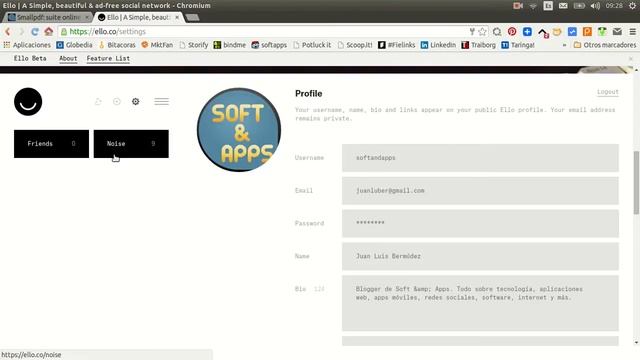This screenshot has height=360, width=640.
Task: Open the black caret extension with badge
Action: tap(543, 32)
